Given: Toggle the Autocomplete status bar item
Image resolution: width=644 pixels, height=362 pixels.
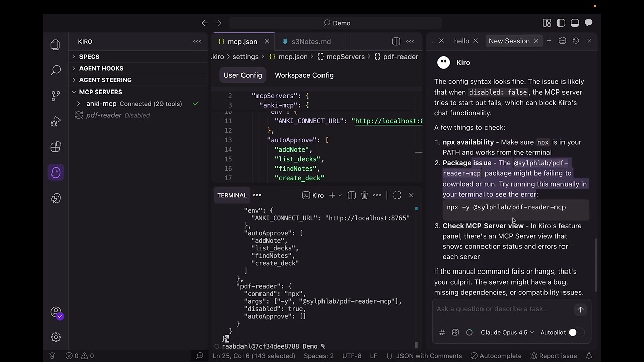Looking at the screenshot, I should click(x=496, y=356).
